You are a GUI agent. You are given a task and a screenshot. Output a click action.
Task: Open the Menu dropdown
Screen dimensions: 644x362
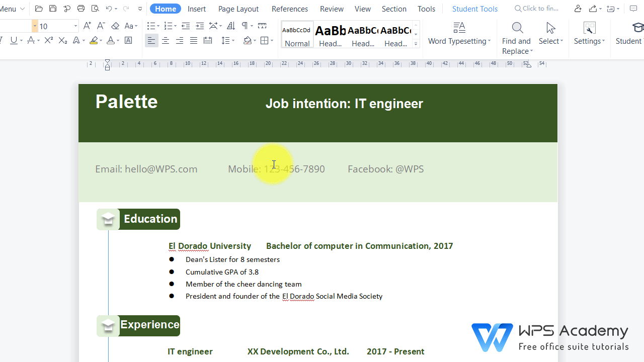[x=13, y=9]
